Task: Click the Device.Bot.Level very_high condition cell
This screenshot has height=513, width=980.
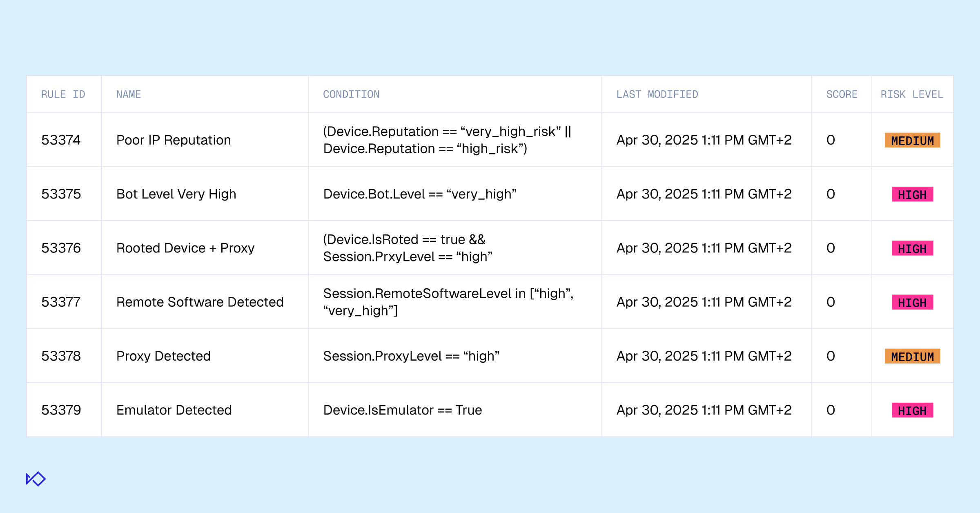Action: point(420,194)
